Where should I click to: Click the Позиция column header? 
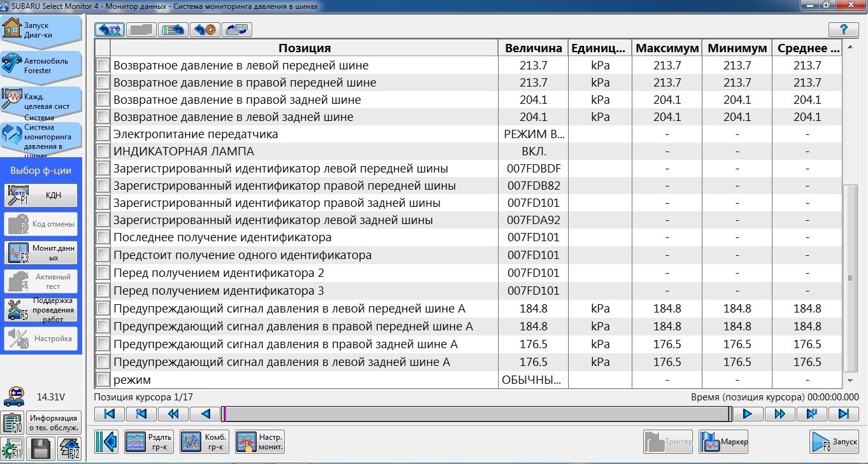(x=304, y=48)
